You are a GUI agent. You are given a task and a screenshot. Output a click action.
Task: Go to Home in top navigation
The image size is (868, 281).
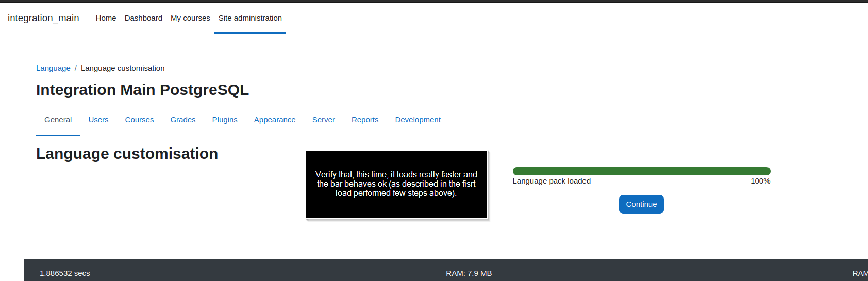(106, 18)
